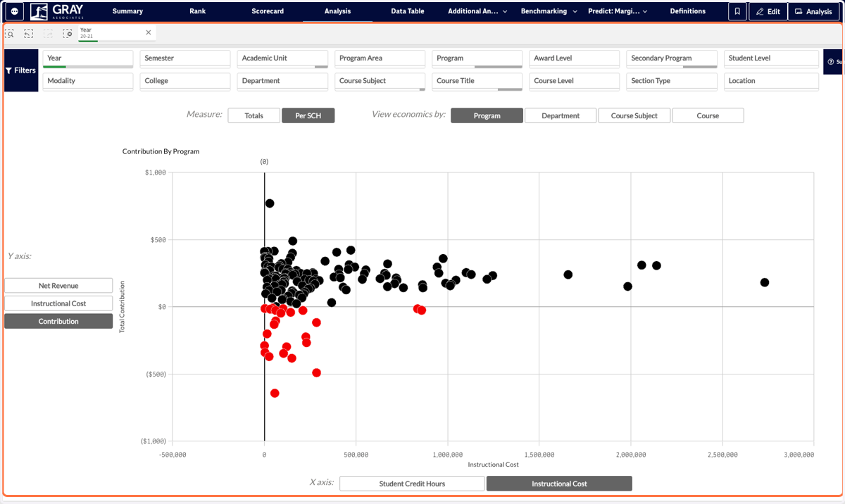Open the Course Subject filter
This screenshot has width=845, height=504.
380,82
